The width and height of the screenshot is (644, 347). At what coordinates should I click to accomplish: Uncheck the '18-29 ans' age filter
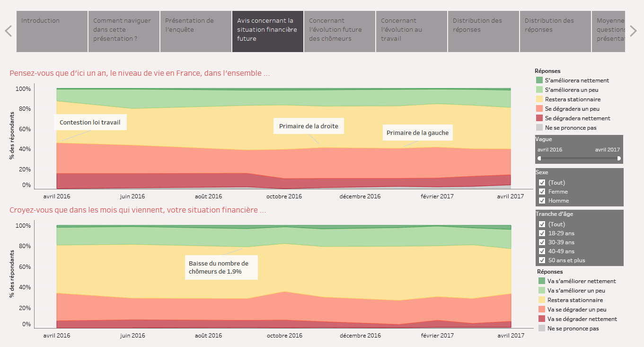pos(542,233)
